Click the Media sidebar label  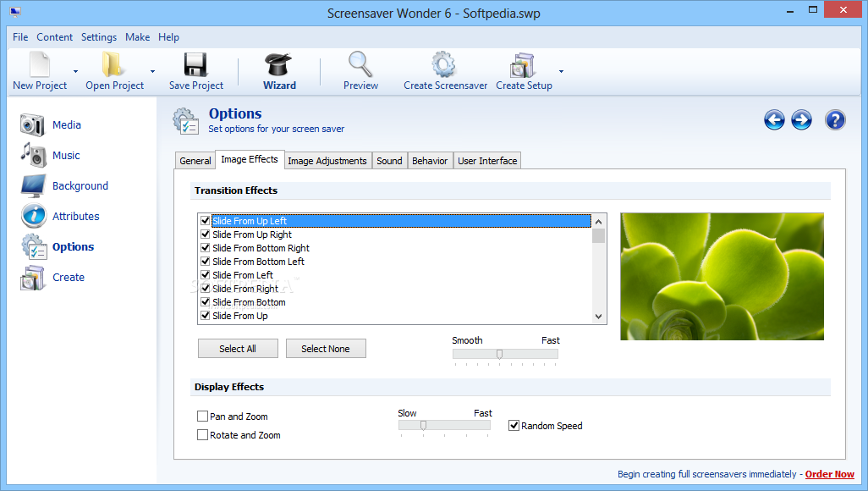[67, 124]
